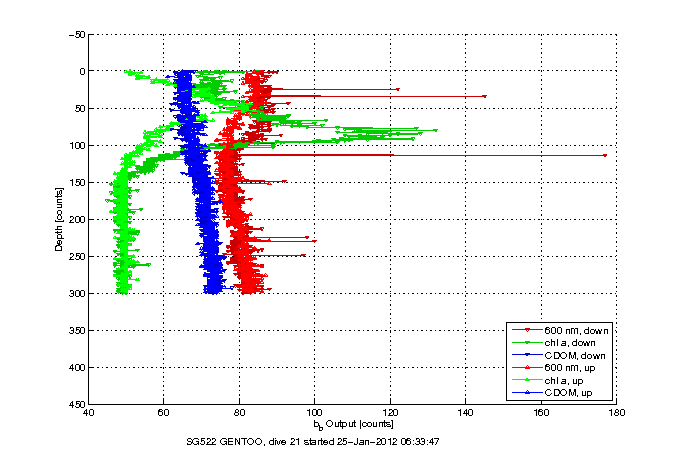Click the green down-triangle line sample in legend
Viewport: 681px width, 454px height.
point(527,343)
